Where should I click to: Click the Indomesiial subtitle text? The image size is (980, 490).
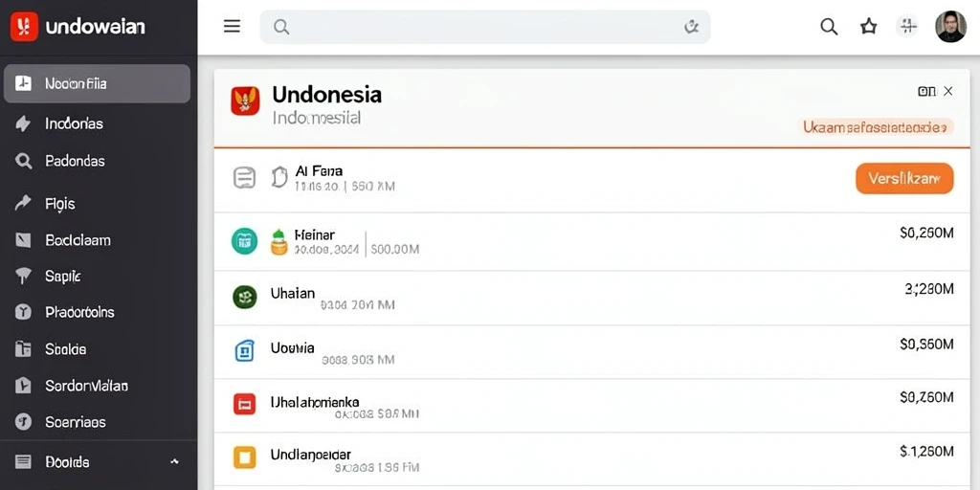(317, 118)
